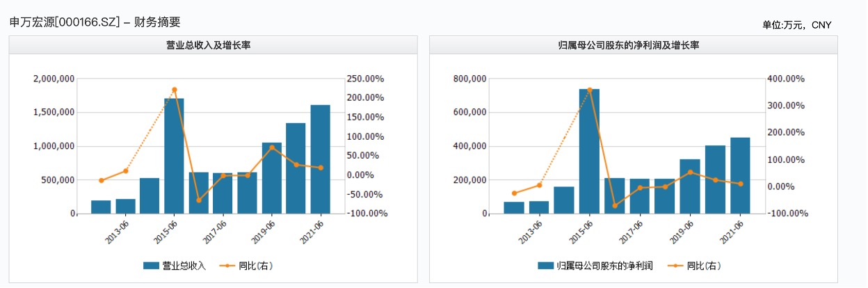Click the orange line marker icon in the net profit chart legend
This screenshot has height=288, width=868.
tap(675, 265)
